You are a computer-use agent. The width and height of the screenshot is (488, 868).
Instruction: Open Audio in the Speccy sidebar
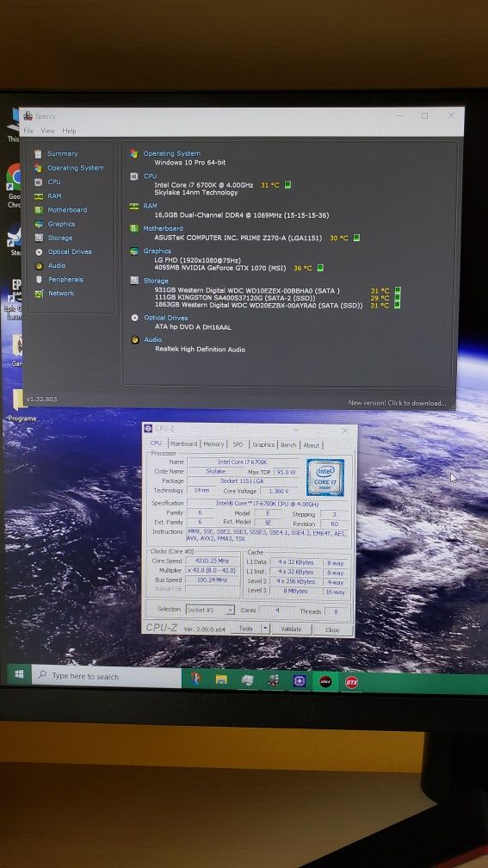tap(57, 266)
